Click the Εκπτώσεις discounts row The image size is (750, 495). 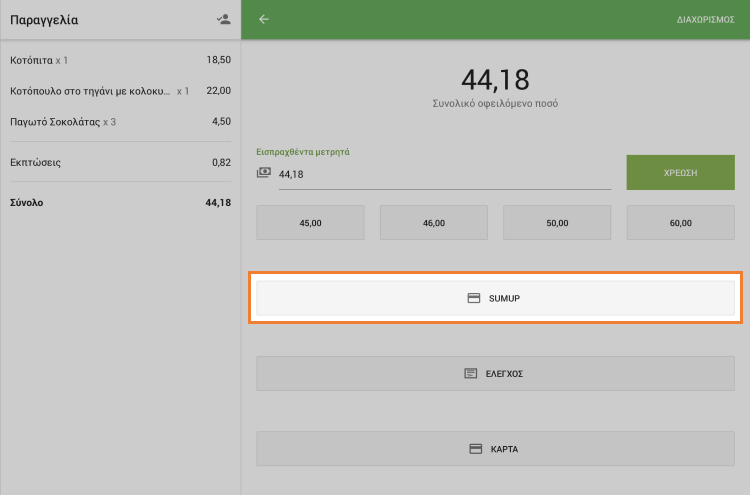pos(120,162)
